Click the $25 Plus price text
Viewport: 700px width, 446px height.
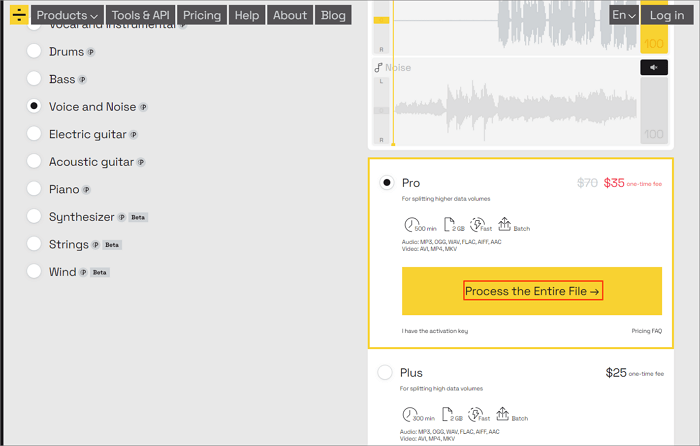coord(616,373)
